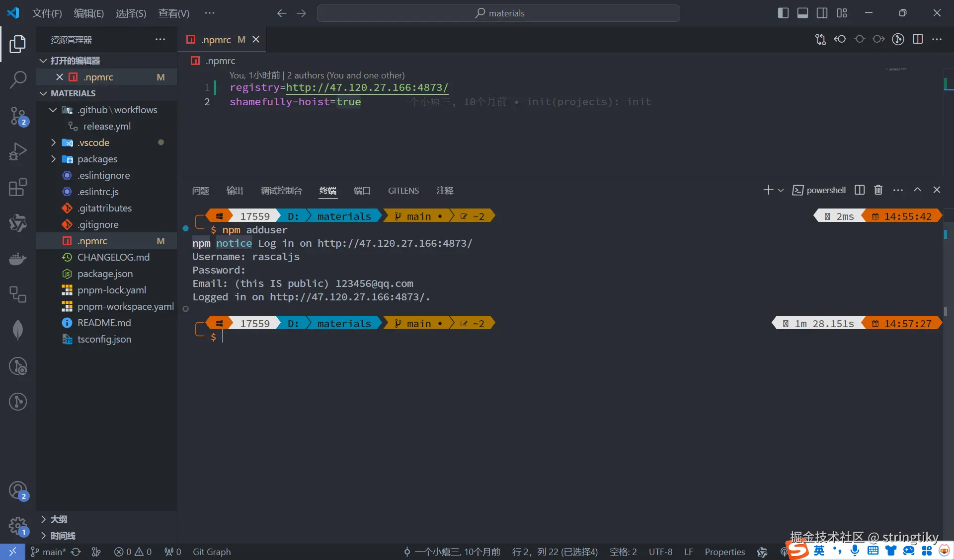Image resolution: width=954 pixels, height=560 pixels.
Task: Open the 文件(F) menu
Action: (x=47, y=13)
